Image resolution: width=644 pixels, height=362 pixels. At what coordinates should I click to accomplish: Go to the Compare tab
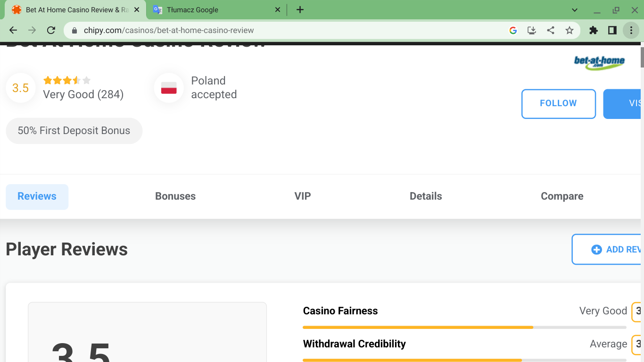562,196
